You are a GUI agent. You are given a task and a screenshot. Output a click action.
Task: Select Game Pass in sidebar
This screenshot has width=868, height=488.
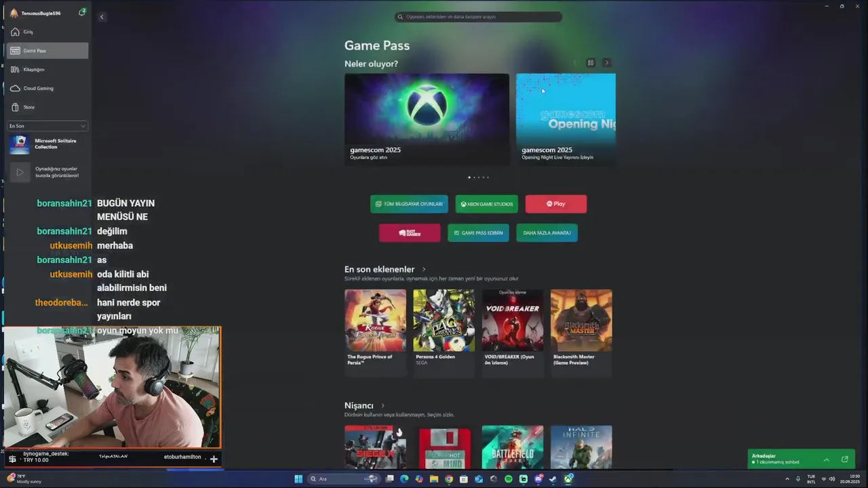(x=47, y=50)
